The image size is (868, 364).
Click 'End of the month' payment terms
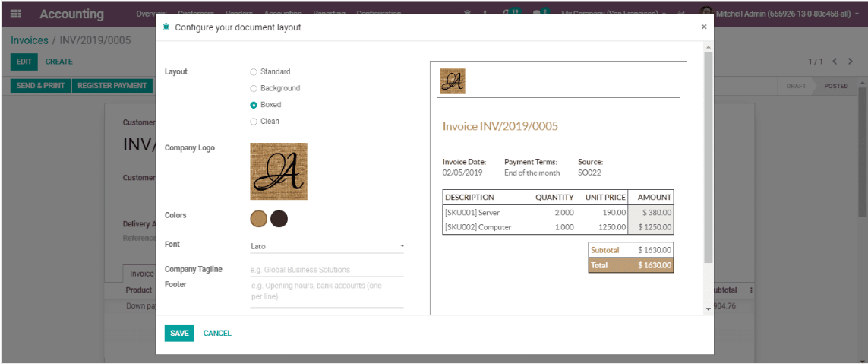click(x=532, y=173)
